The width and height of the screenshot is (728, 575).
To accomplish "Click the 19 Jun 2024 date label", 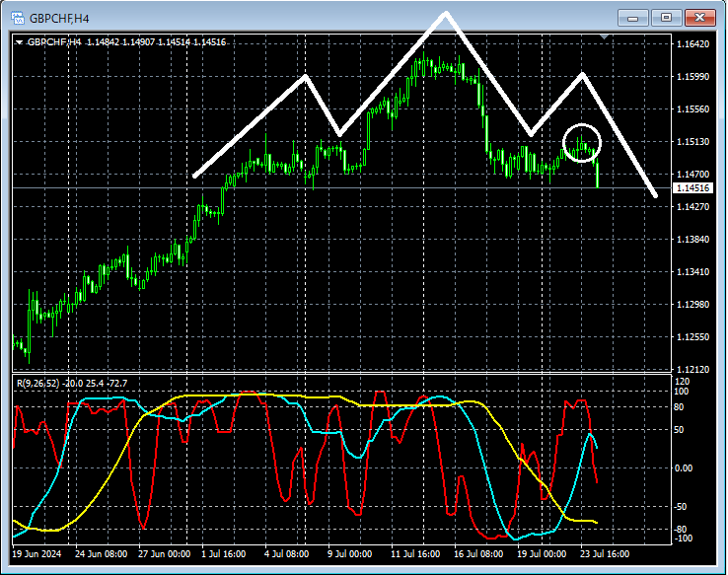I will [36, 554].
